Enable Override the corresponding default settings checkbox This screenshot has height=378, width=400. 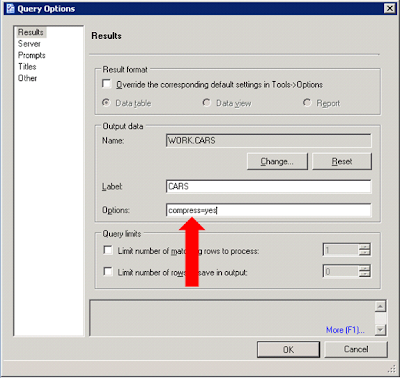[x=107, y=84]
